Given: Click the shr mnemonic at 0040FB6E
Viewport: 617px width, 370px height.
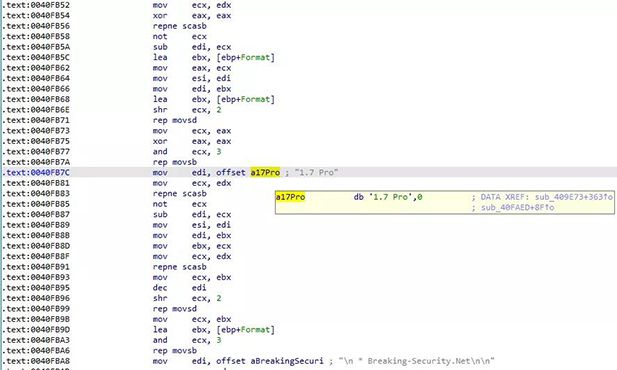Looking at the screenshot, I should (x=160, y=110).
